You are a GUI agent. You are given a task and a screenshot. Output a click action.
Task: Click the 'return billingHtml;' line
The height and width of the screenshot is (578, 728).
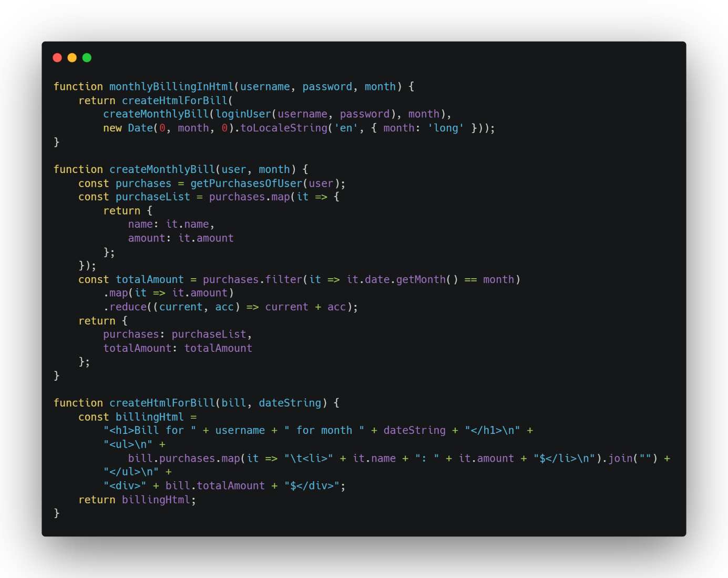[x=137, y=500]
